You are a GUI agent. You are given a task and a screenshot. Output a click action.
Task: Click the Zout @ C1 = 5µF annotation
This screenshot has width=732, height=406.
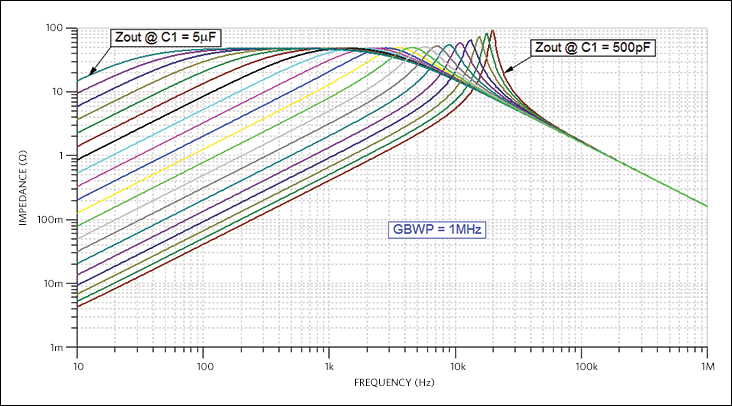[165, 37]
